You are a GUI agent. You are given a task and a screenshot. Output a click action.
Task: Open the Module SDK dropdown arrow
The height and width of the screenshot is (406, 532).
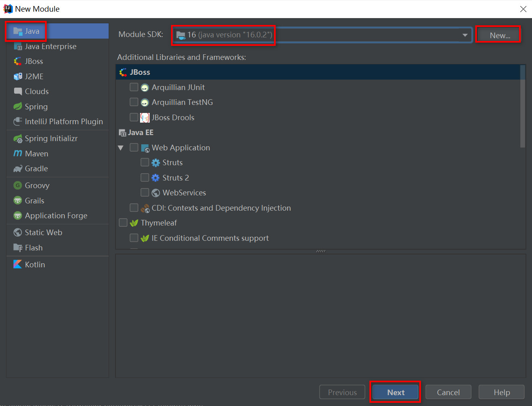(x=465, y=35)
